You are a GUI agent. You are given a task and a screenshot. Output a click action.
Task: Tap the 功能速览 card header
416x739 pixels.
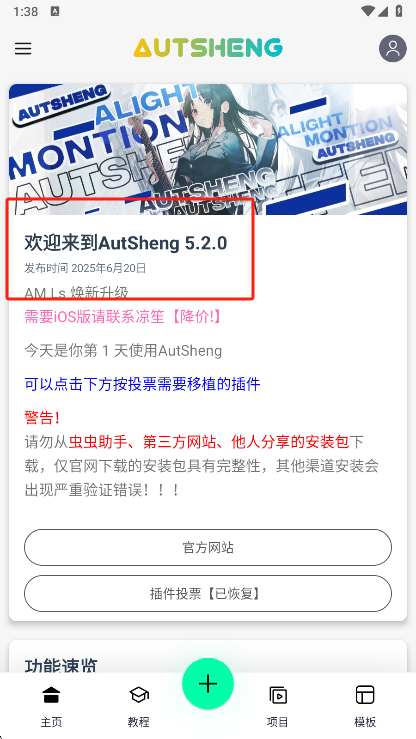coord(61,665)
